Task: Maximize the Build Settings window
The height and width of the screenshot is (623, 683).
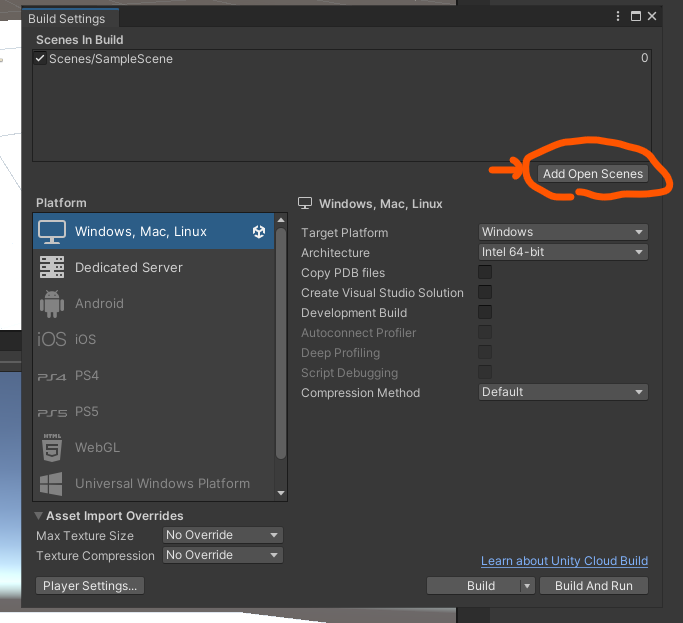Action: [636, 16]
